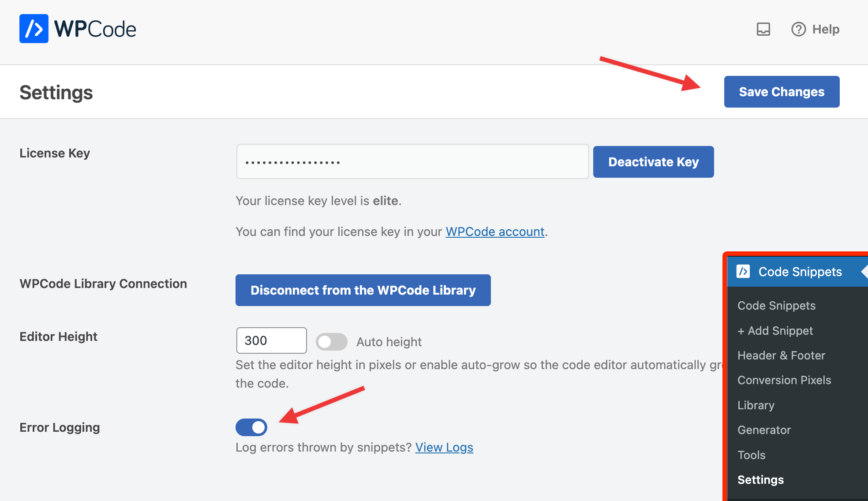This screenshot has width=868, height=501.
Task: Click the Editor Height value field
Action: click(271, 340)
